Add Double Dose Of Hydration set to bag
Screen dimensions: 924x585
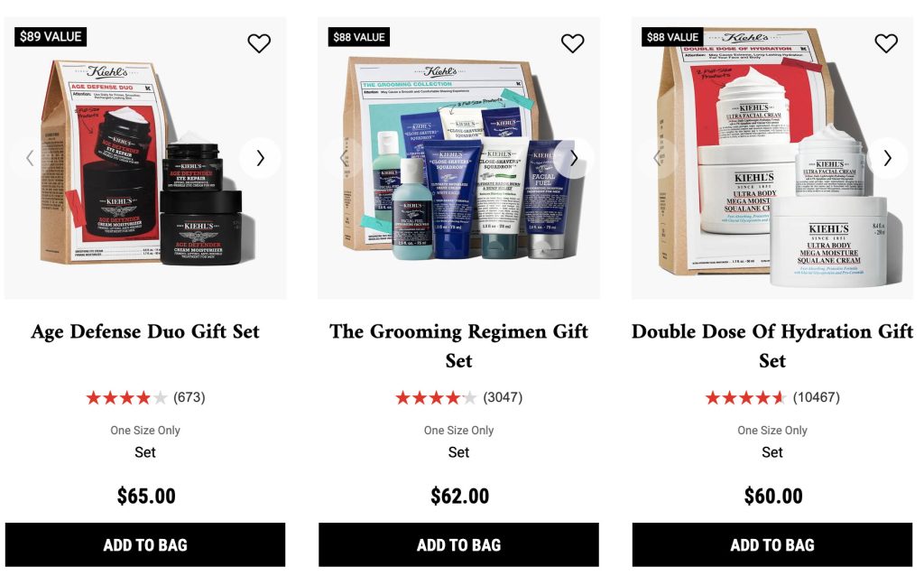[x=772, y=545]
